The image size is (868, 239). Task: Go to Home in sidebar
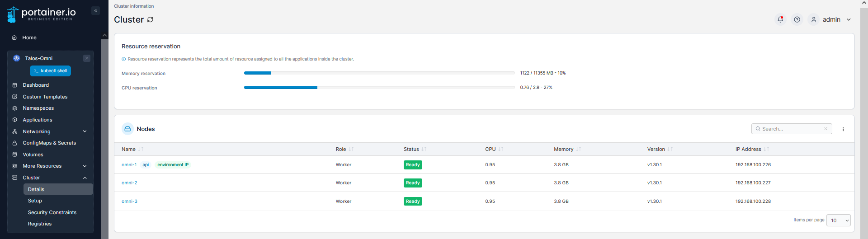[29, 37]
